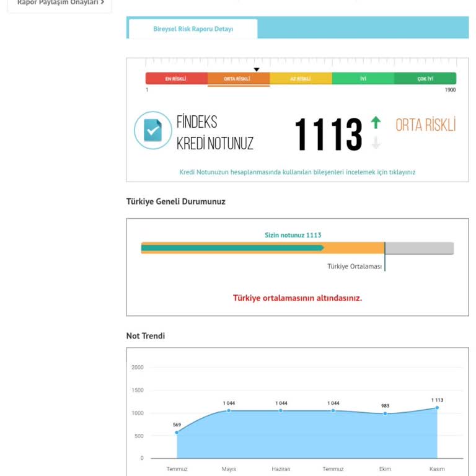The height and width of the screenshot is (476, 476).
Task: Click Kasım month axis label
Action: 437,469
